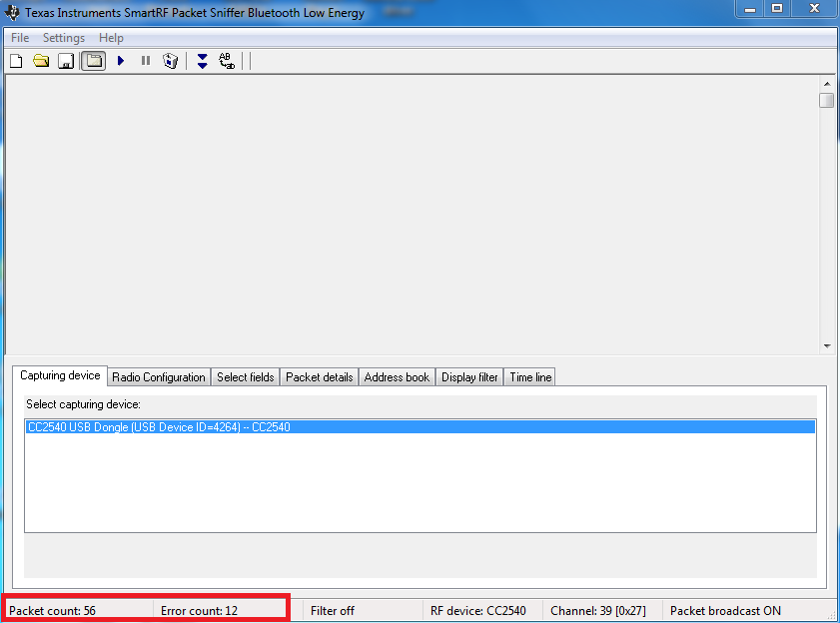Click the AB/ab small font toggle icon
The image size is (840, 623).
[227, 61]
